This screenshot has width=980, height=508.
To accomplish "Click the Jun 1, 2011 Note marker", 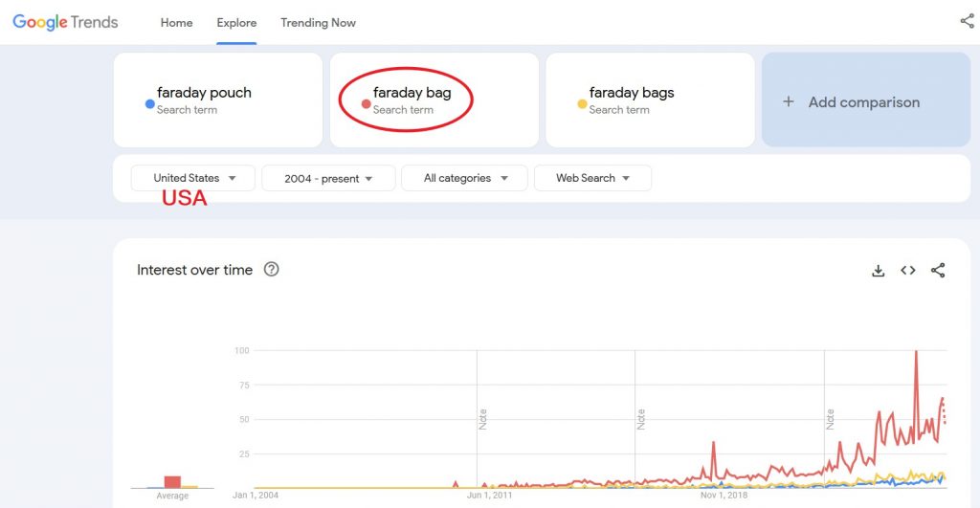I will (x=483, y=418).
